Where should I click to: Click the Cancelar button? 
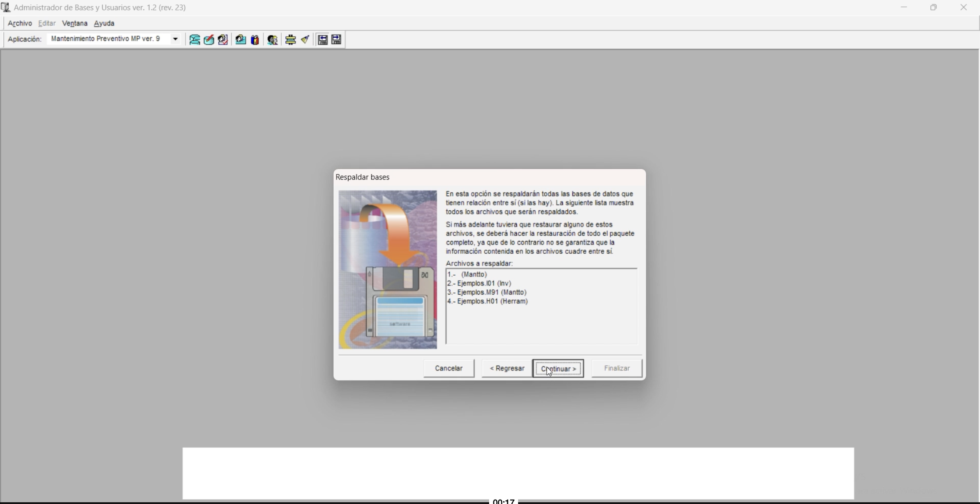click(x=449, y=368)
